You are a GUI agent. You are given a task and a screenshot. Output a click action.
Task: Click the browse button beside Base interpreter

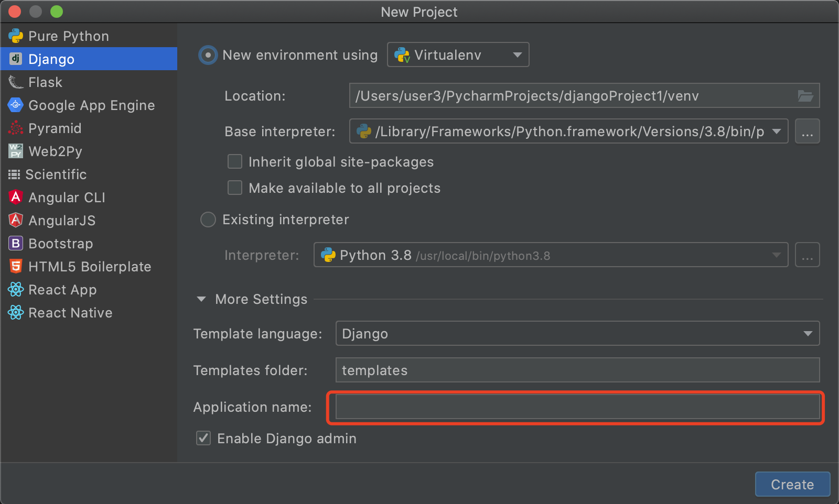pos(807,132)
